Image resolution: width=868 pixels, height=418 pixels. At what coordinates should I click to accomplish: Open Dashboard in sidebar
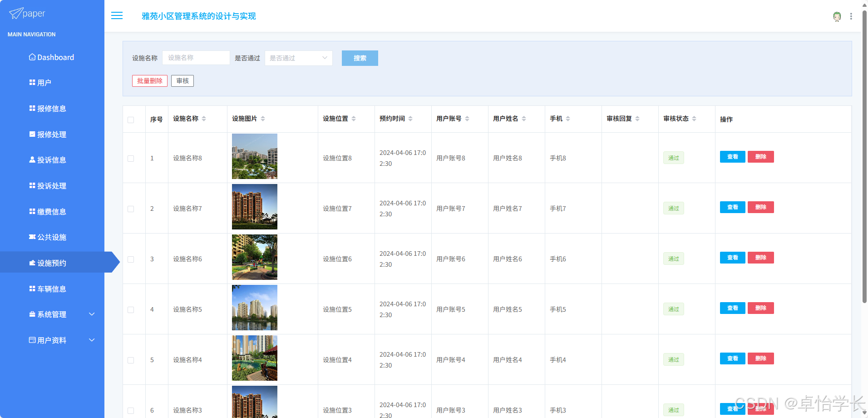click(x=52, y=57)
